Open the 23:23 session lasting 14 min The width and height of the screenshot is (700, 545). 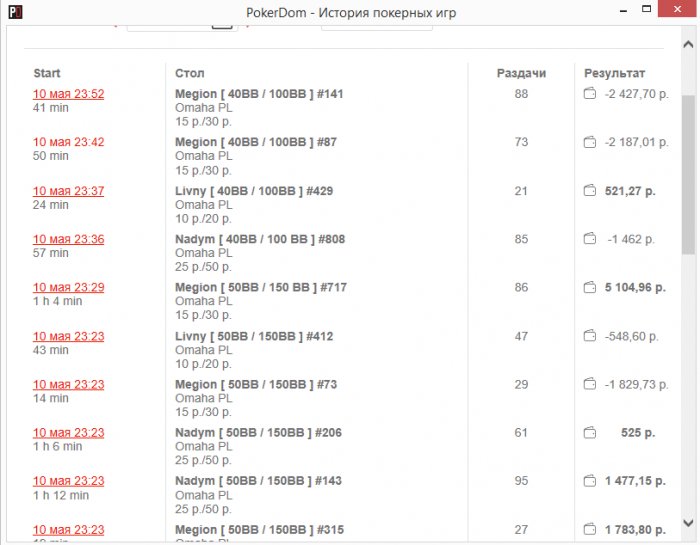coord(68,384)
